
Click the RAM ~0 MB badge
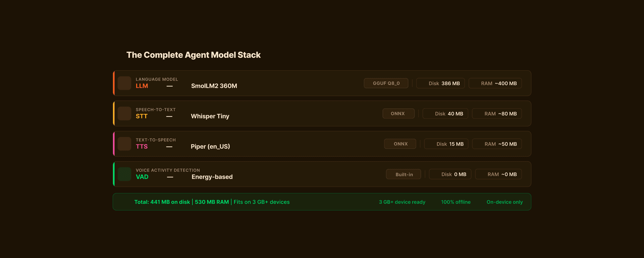498,174
